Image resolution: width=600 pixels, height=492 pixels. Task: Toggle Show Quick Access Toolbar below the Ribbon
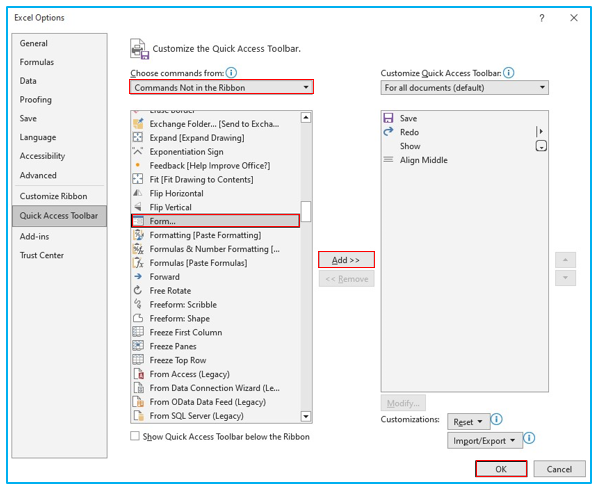(135, 436)
